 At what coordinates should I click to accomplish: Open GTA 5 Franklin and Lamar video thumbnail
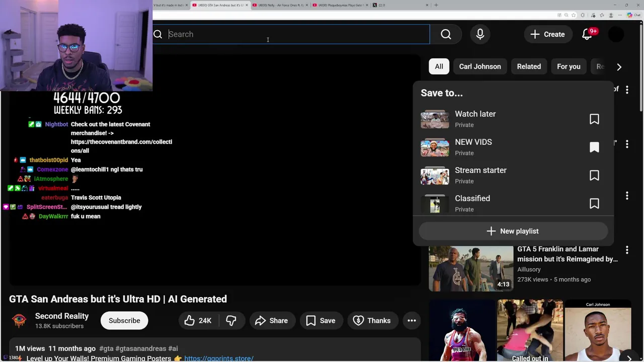[x=471, y=268]
